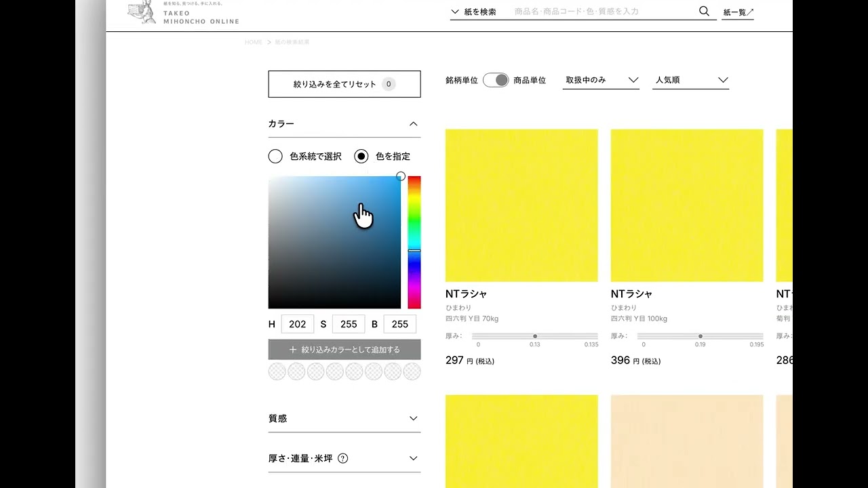
Task: Click the NTラシャ title priced 396円
Action: [631, 294]
